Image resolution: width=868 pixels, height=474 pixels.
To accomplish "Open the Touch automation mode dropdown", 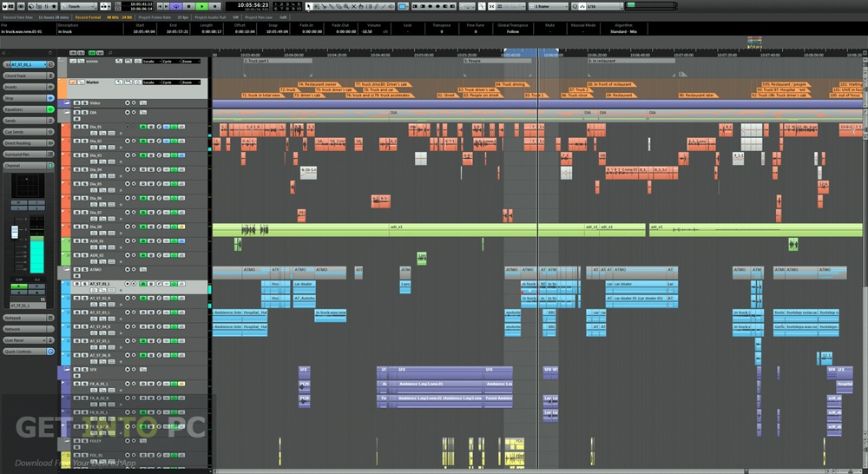I will tap(78, 6).
